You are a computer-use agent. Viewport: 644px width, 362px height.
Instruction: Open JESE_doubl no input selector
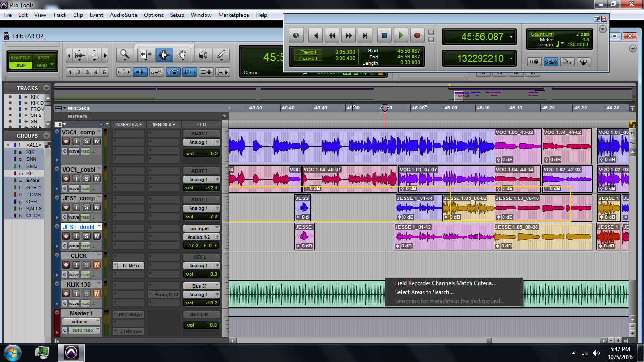coord(201,228)
